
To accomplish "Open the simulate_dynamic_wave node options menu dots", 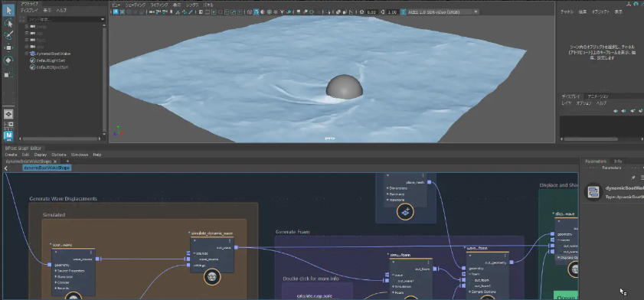I will coord(230,241).
